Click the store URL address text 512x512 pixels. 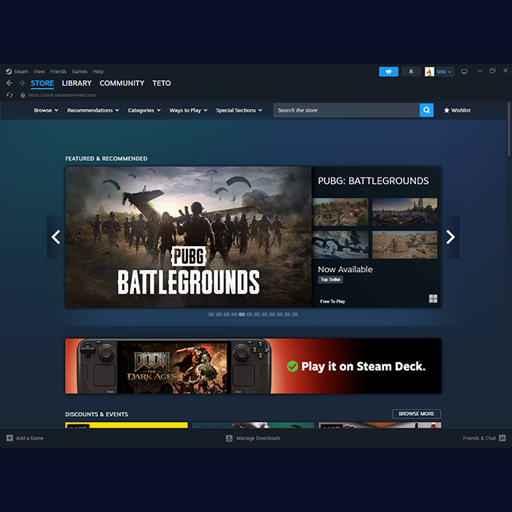tap(62, 95)
